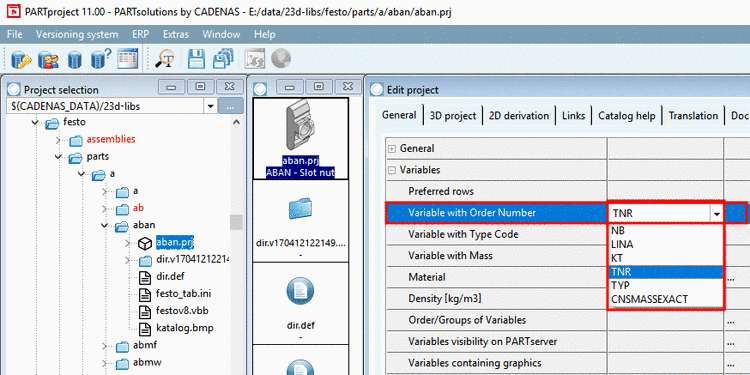Screen dimensions: 750x375
Task: Select the Variable with Type Code row
Action: [496, 234]
